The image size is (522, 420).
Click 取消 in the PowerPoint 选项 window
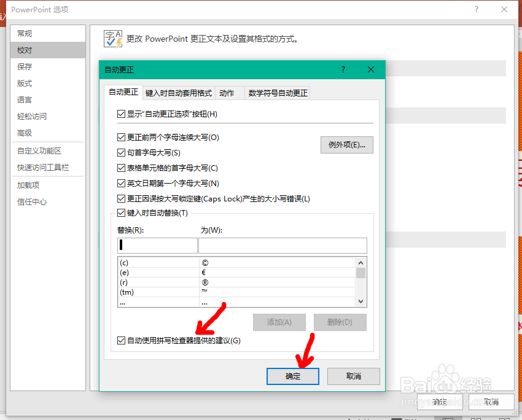491,402
